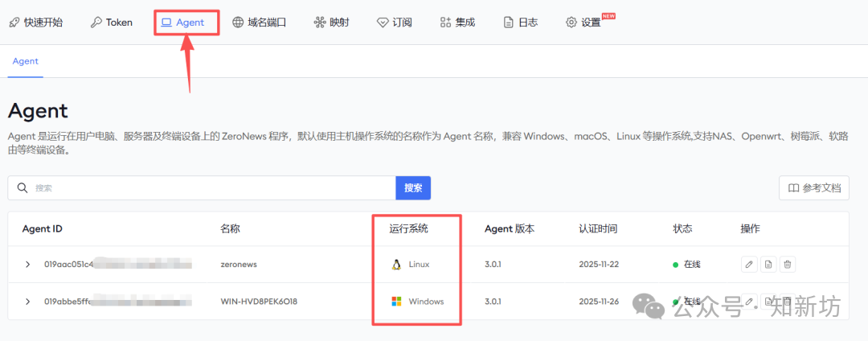The image size is (868, 341).
Task: Click the Agent ID column header
Action: [42, 229]
